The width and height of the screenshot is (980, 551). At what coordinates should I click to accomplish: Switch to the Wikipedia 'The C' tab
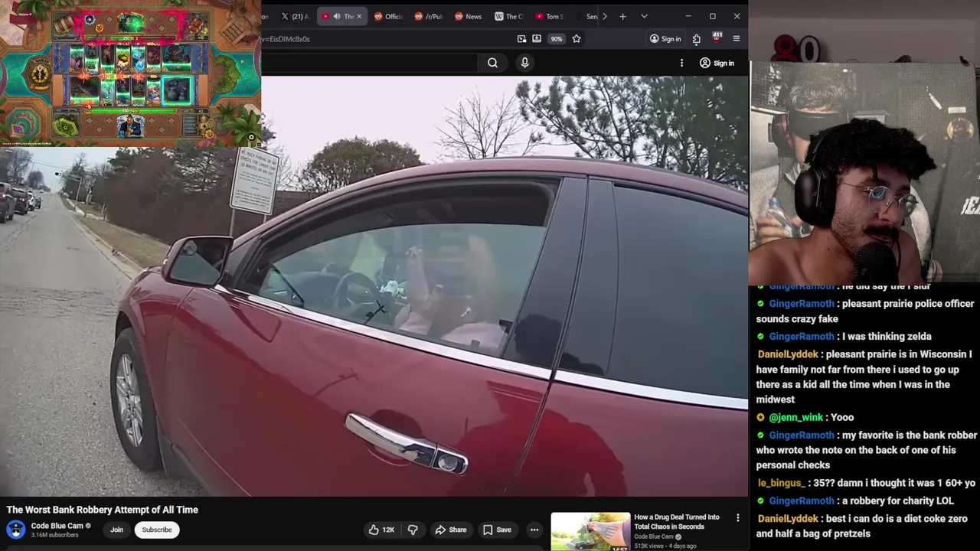pos(509,16)
